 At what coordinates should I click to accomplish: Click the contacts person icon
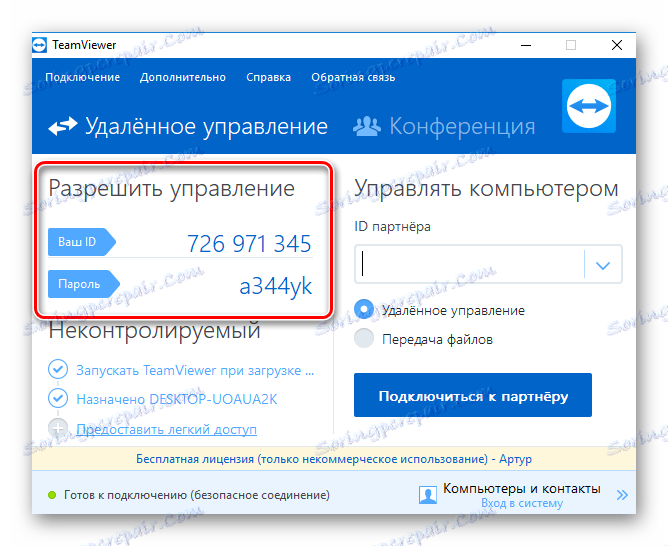[428, 495]
